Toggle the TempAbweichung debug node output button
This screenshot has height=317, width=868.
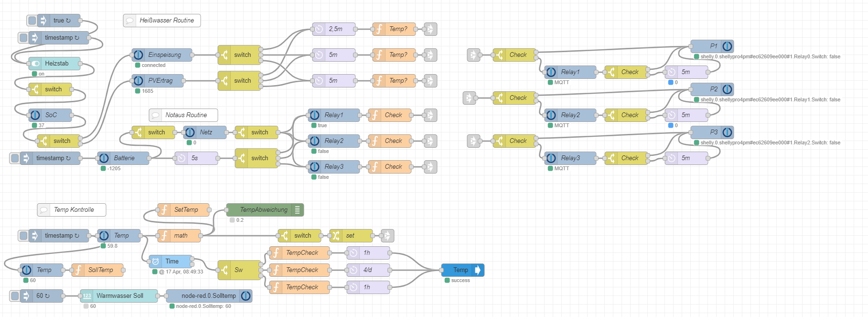pyautogui.click(x=298, y=210)
